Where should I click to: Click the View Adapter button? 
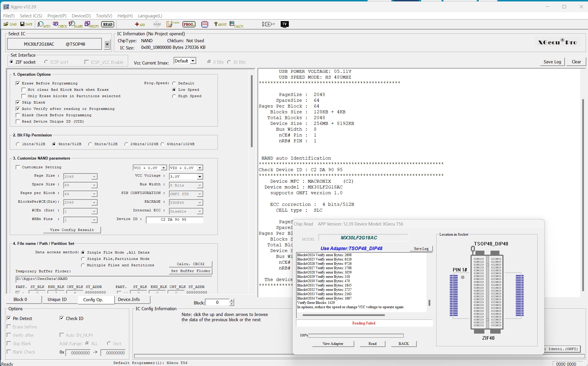(x=333, y=344)
